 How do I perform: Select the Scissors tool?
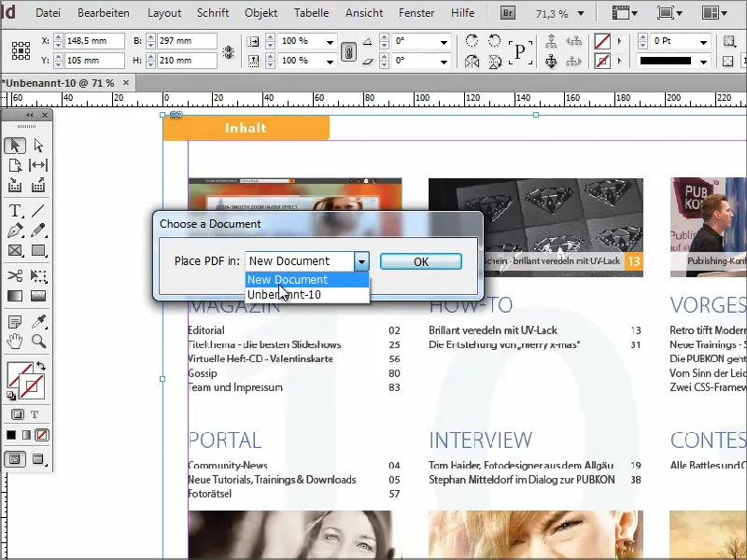pyautogui.click(x=15, y=275)
